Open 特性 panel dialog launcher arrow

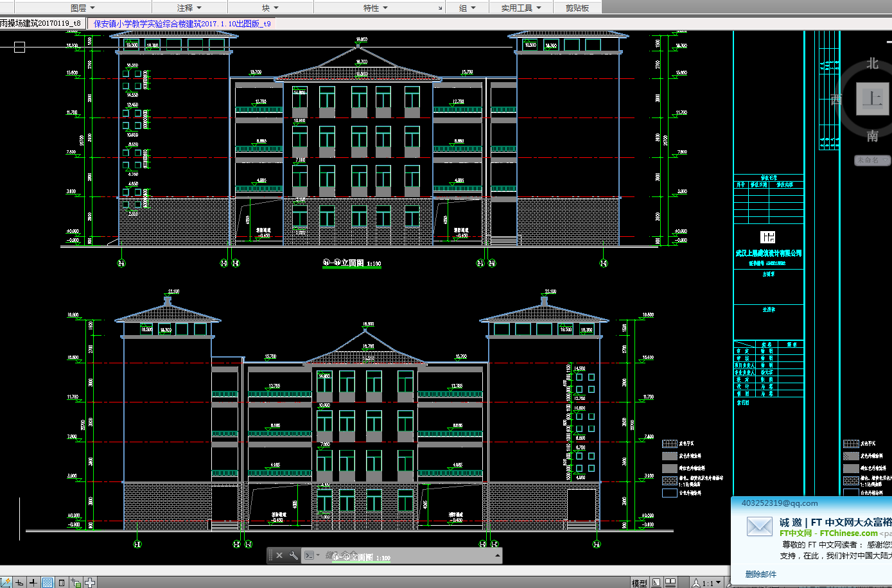tap(440, 8)
